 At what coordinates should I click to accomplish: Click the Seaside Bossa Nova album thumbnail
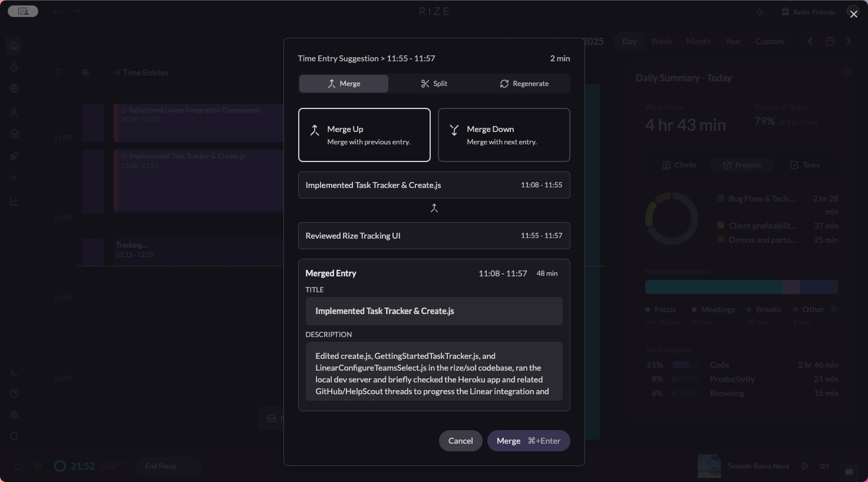point(709,466)
